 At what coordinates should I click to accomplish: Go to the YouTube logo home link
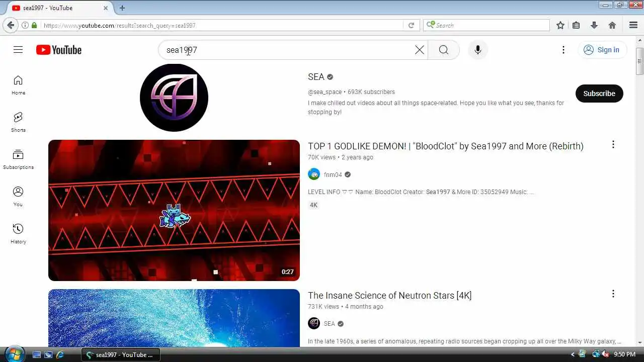(x=59, y=50)
